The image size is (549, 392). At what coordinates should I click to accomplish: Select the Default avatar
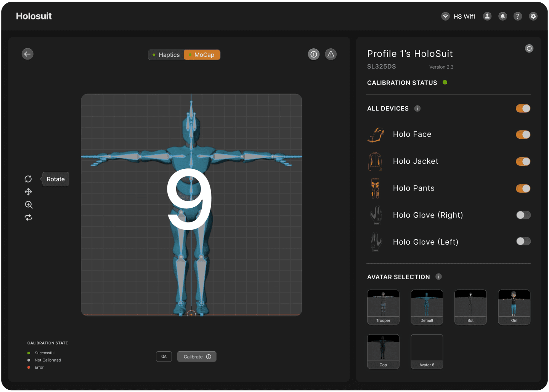click(x=427, y=307)
